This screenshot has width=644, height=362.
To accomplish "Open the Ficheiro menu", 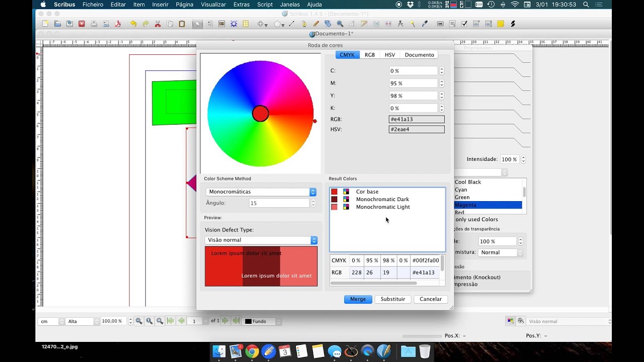I will pyautogui.click(x=93, y=5).
